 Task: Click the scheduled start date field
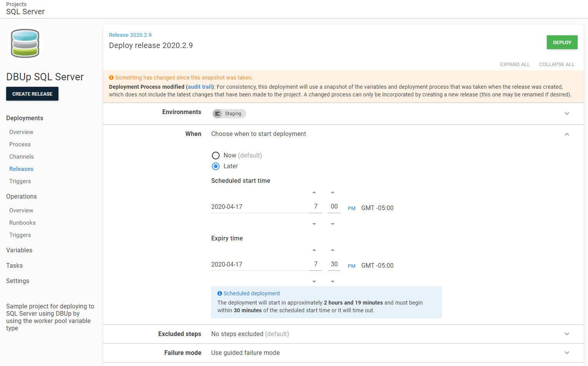[x=260, y=207]
